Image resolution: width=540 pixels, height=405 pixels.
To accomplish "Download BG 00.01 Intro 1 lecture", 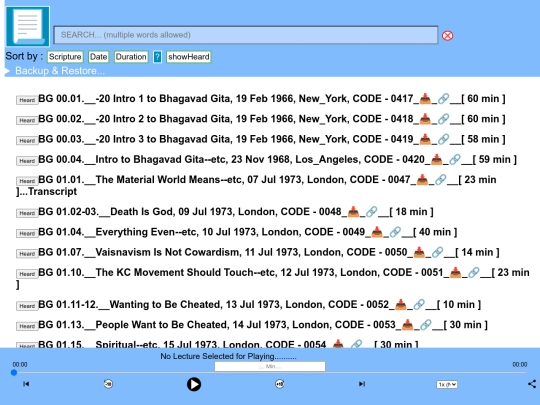I will coord(425,98).
